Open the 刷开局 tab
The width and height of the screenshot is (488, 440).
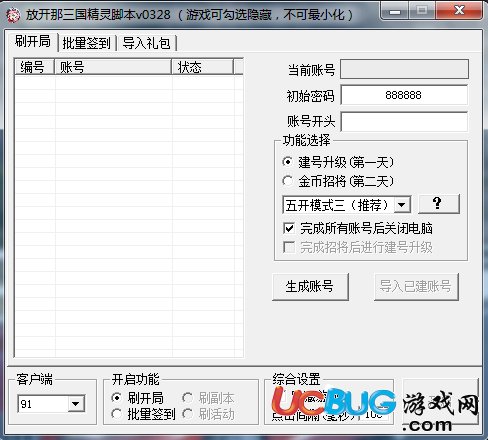(x=32, y=42)
